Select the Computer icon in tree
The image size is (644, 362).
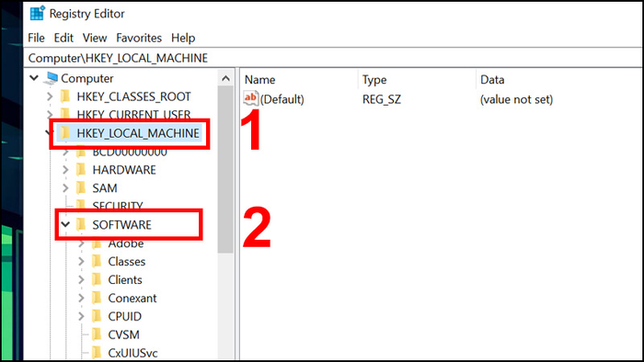[x=52, y=78]
